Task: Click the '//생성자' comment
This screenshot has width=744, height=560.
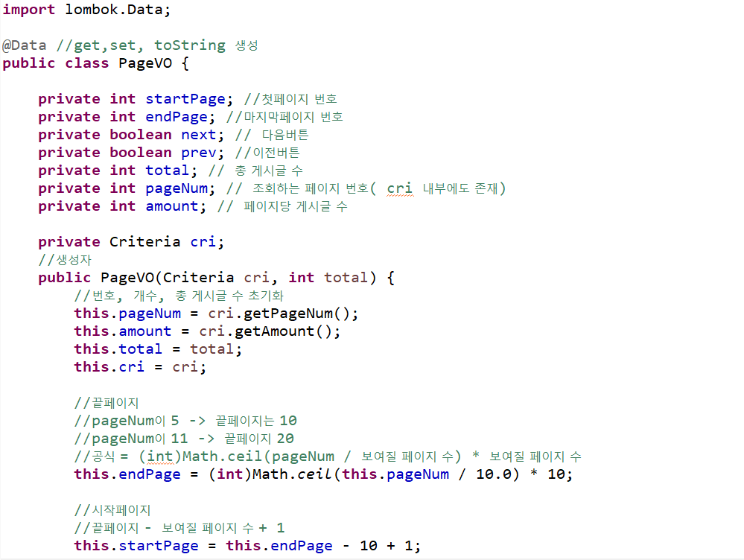Action: coord(65,260)
